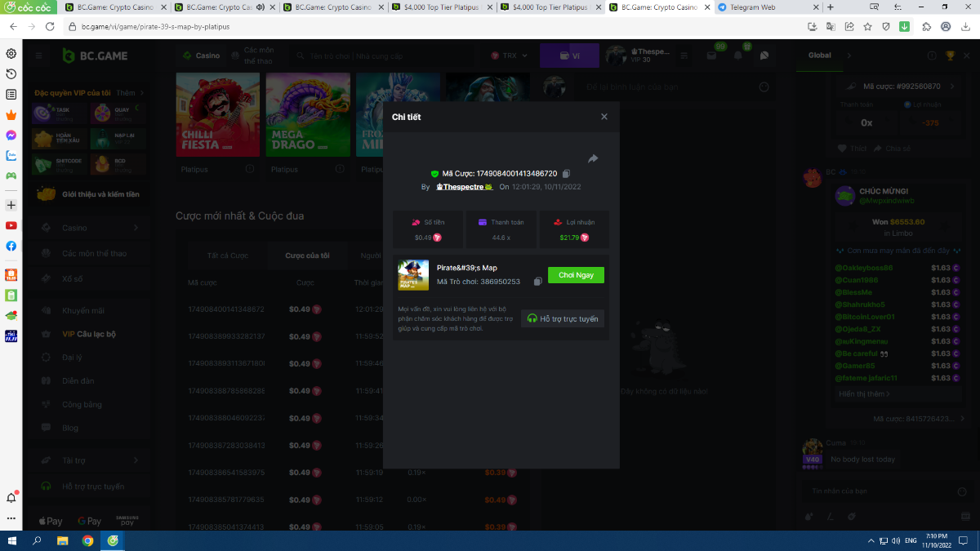
Task: Open Chrome from the Windows taskbar
Action: 87,540
